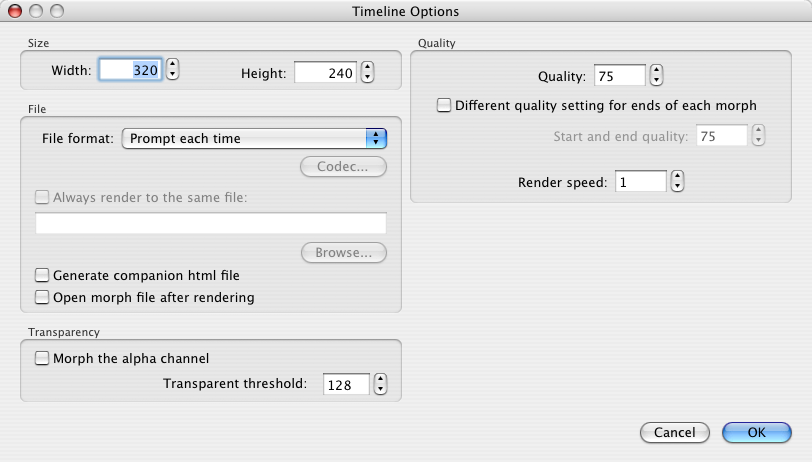The width and height of the screenshot is (812, 462).
Task: Click the OK button
Action: pos(757,432)
